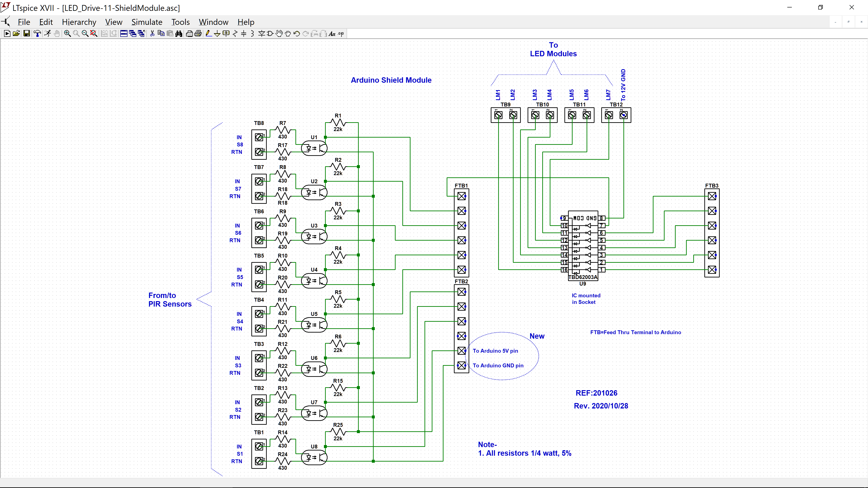Add Text with the Aa icon

click(332, 33)
